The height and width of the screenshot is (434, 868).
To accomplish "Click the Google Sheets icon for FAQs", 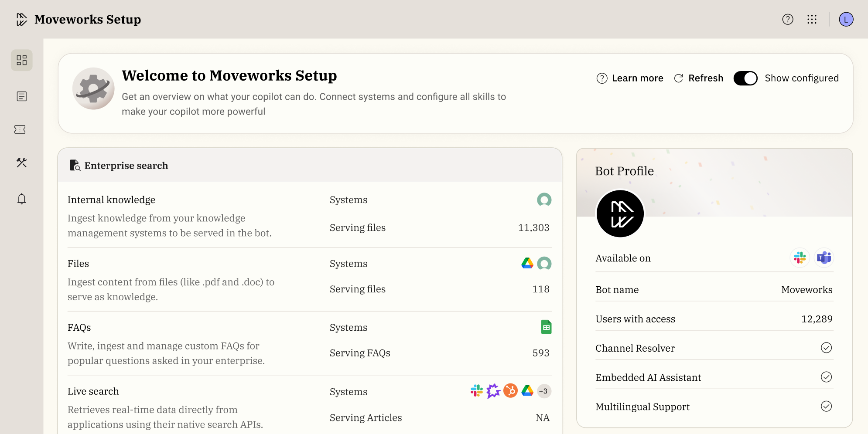I will pyautogui.click(x=546, y=327).
